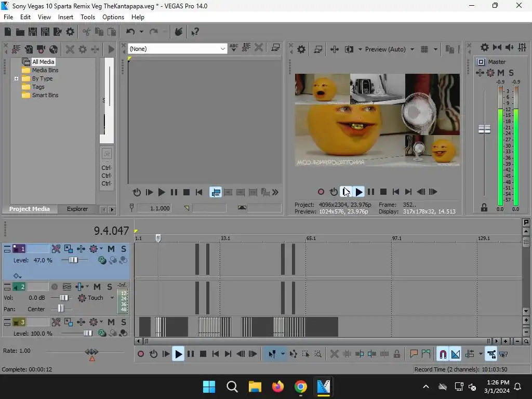Click the audio track 2 Pan slider
532x399 pixels.
(x=61, y=309)
